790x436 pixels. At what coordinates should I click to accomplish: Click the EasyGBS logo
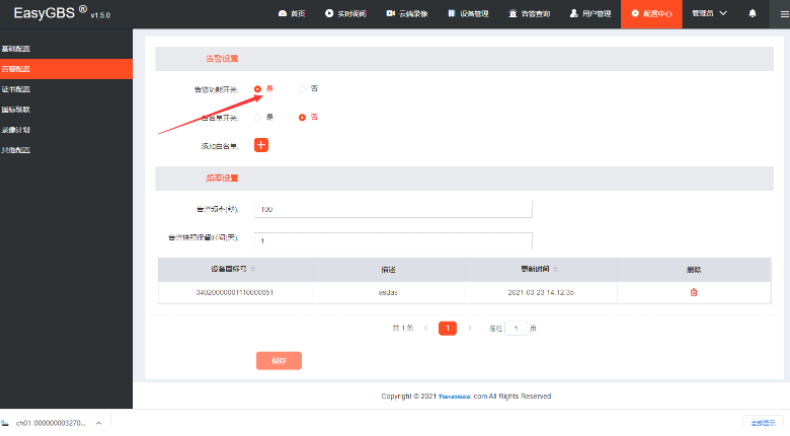pyautogui.click(x=61, y=13)
